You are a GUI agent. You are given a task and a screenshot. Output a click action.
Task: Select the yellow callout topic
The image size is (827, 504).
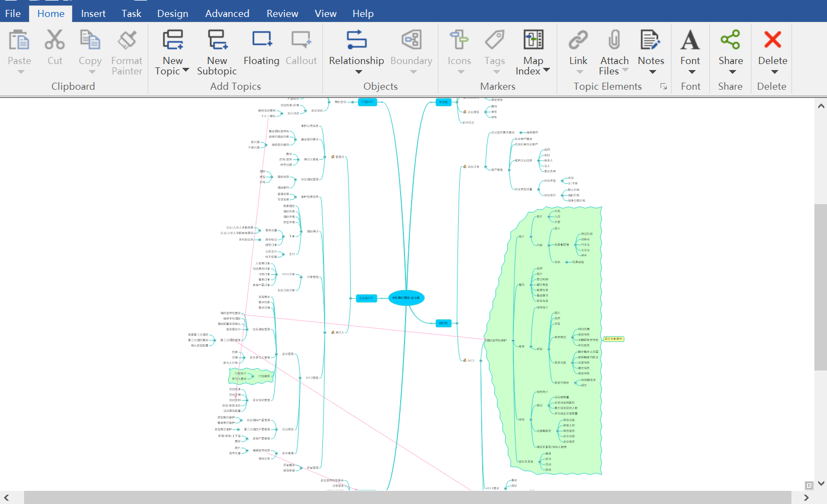614,339
